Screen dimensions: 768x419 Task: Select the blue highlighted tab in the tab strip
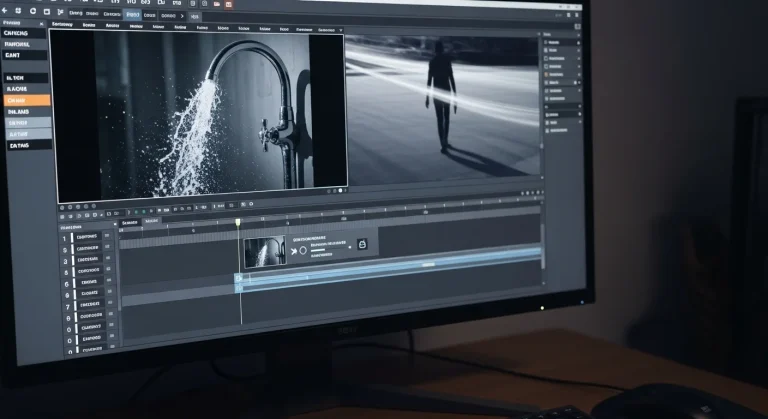(132, 15)
